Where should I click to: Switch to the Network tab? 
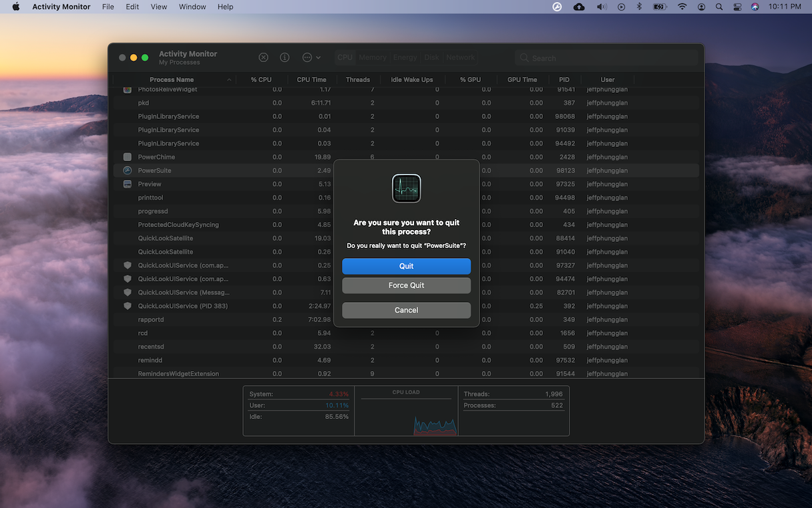pos(461,57)
